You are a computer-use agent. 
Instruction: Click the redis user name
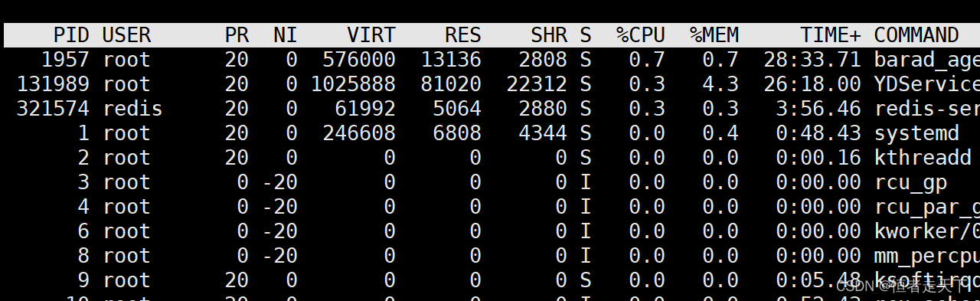click(132, 109)
